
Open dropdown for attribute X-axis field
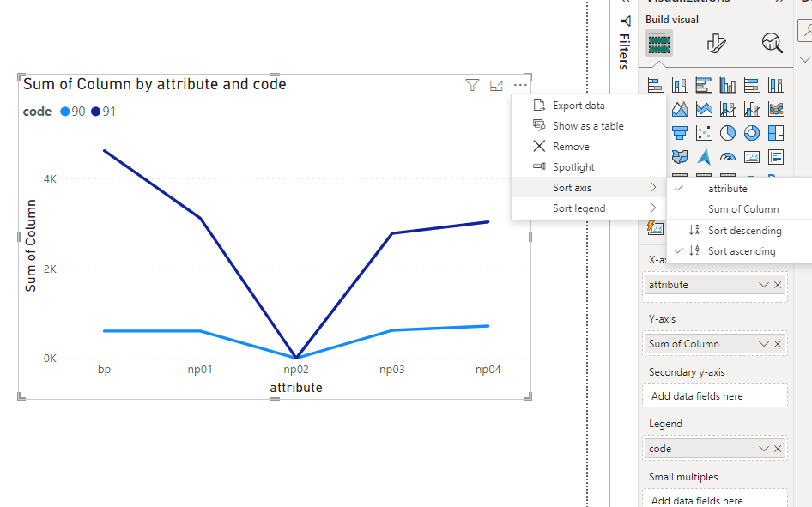(763, 285)
